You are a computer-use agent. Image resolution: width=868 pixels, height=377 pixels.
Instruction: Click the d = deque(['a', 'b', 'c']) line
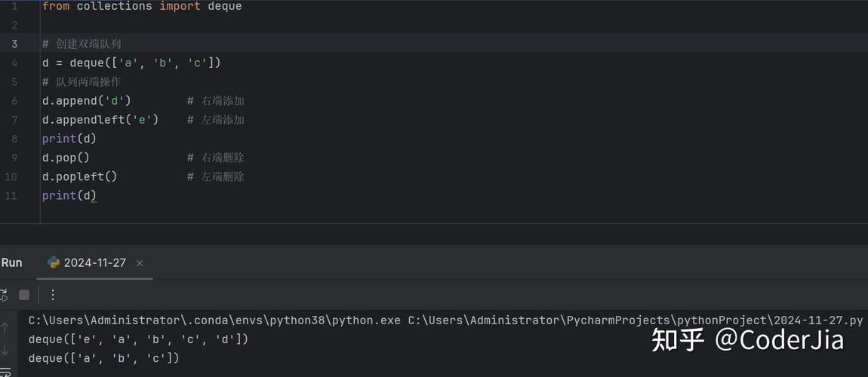tap(132, 63)
